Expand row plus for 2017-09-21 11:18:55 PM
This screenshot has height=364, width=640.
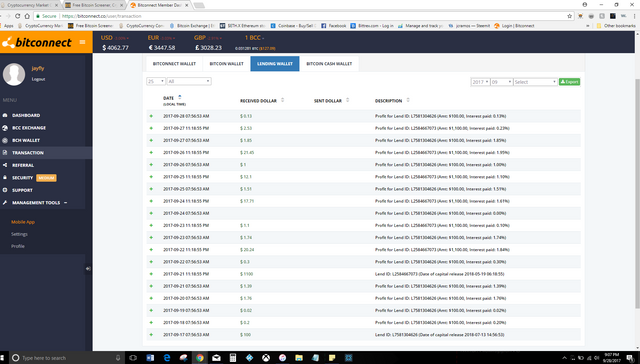[151, 274]
